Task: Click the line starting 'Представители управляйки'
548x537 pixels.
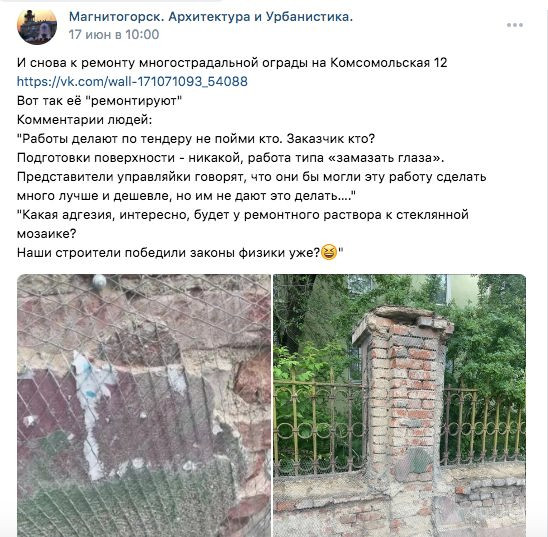Action: 252,176
